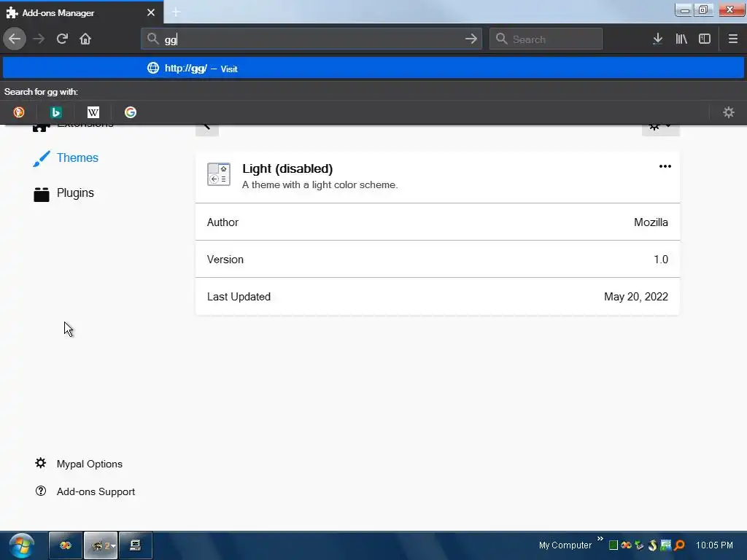
Task: Click the forward navigation arrow
Action: (39, 39)
